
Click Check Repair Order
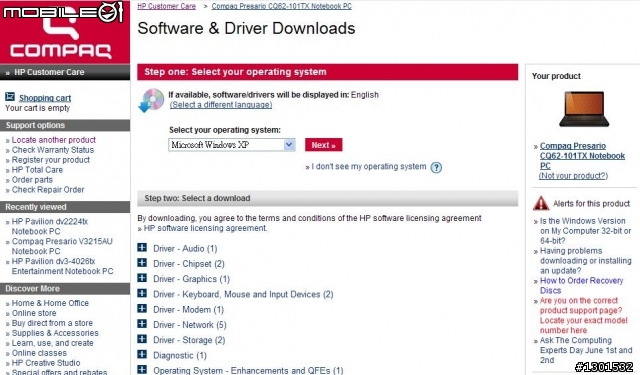tap(48, 190)
